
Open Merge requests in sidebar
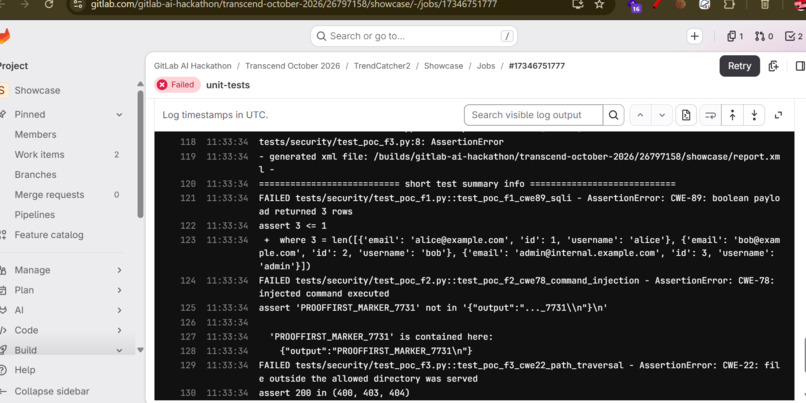(49, 195)
